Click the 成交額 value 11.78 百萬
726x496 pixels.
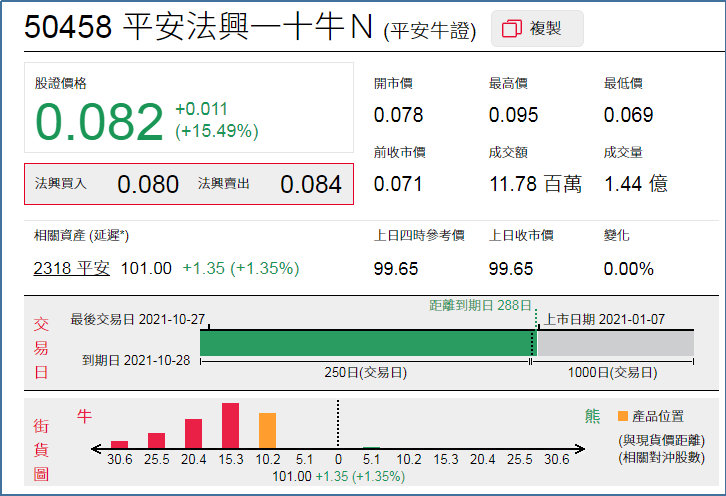pos(536,184)
